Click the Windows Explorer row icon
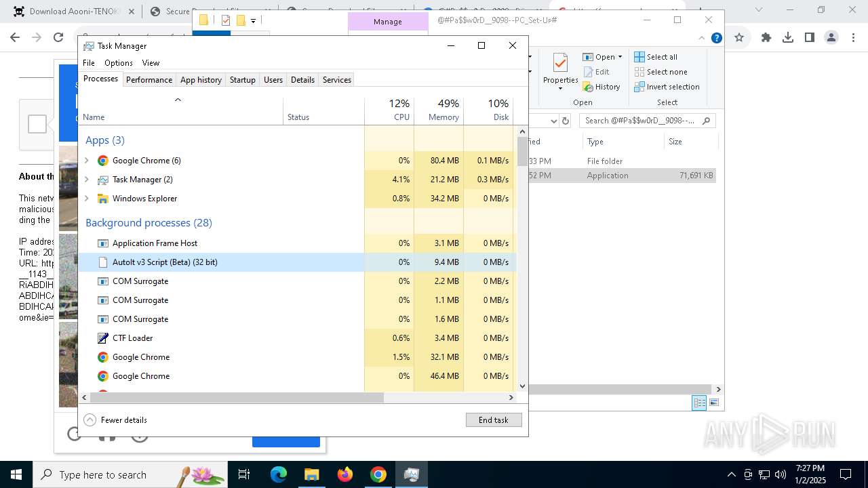Viewport: 868px width, 488px height. tap(103, 199)
